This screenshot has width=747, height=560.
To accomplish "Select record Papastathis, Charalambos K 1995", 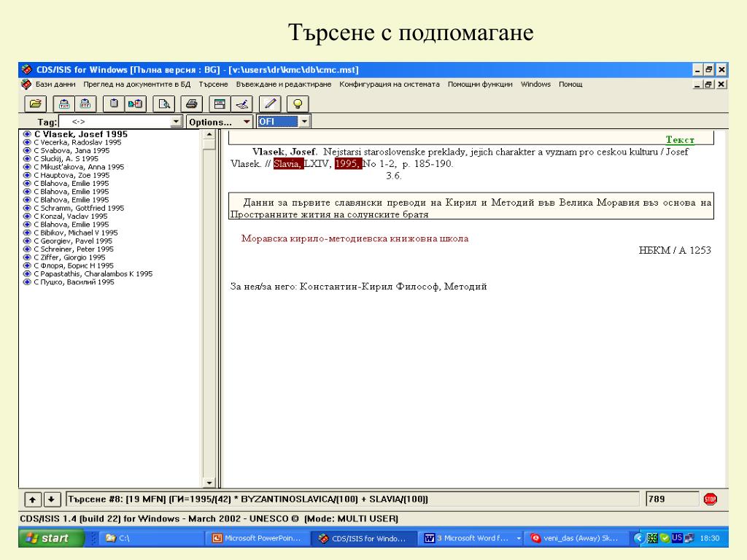I will [x=93, y=274].
